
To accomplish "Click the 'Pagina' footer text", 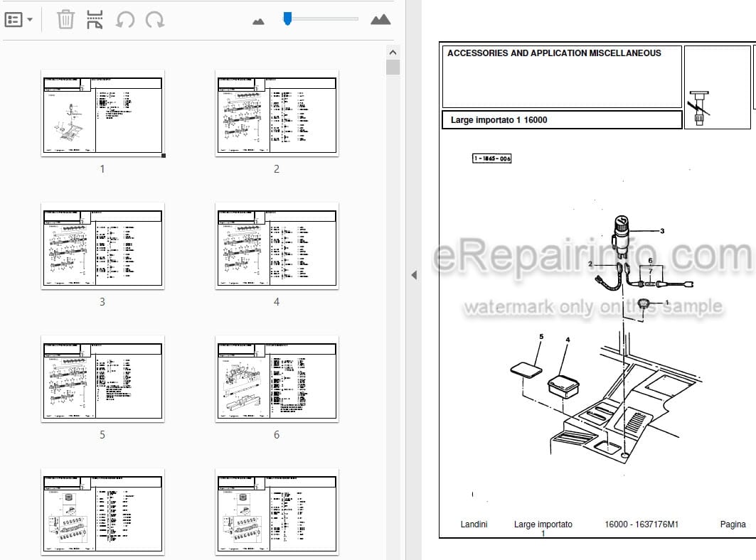I will tap(733, 524).
